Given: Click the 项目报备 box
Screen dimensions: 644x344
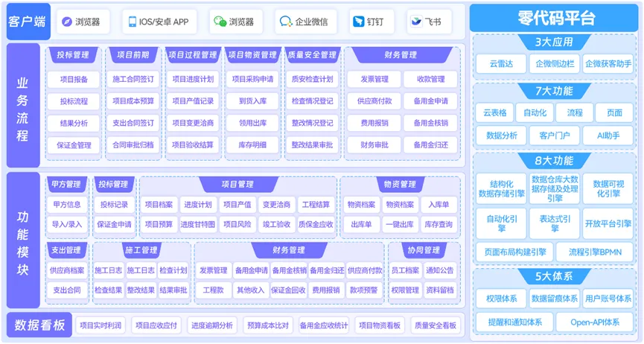Looking at the screenshot, I should 74,80.
